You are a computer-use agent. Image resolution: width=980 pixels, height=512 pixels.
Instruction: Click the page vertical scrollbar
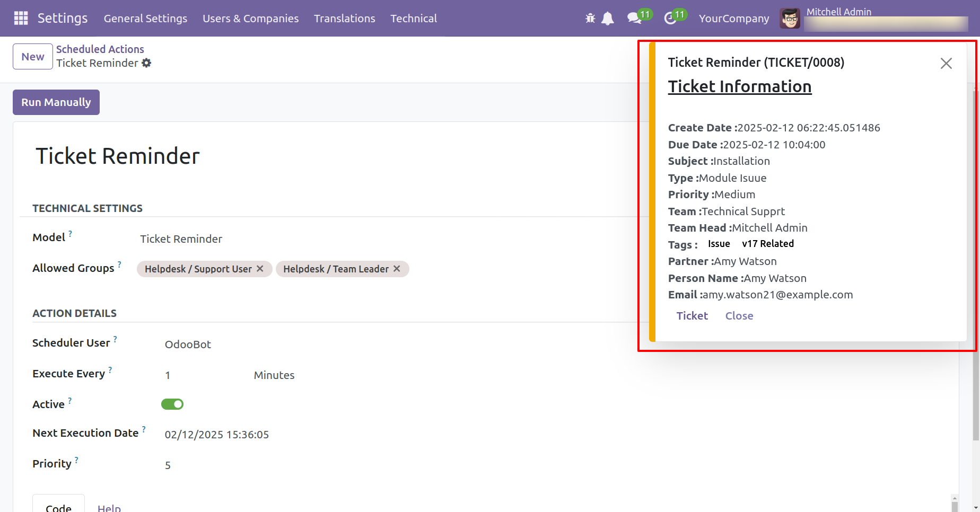click(x=976, y=265)
